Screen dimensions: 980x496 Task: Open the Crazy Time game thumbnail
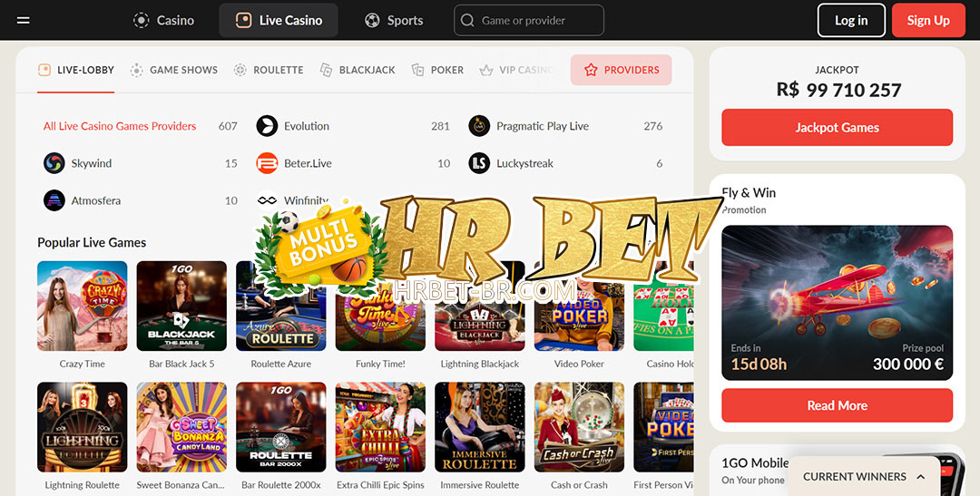pyautogui.click(x=82, y=306)
